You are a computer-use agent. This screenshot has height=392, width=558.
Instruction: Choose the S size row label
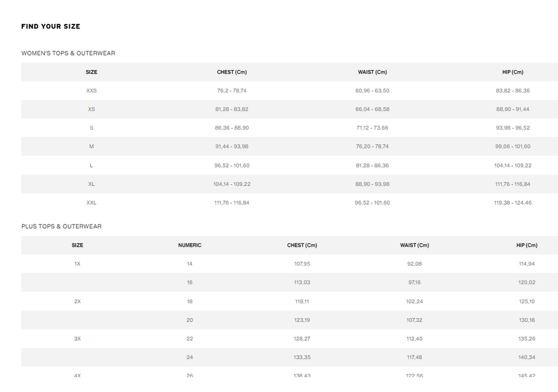point(92,128)
